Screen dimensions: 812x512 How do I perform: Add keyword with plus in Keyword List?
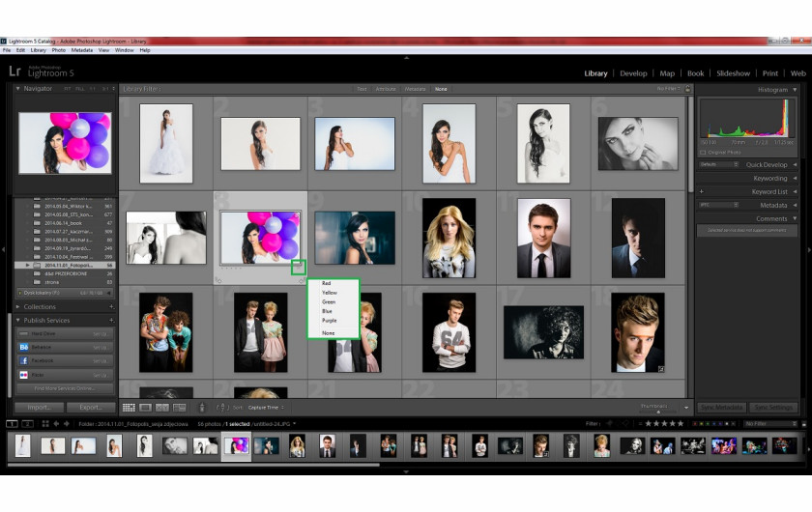point(702,191)
